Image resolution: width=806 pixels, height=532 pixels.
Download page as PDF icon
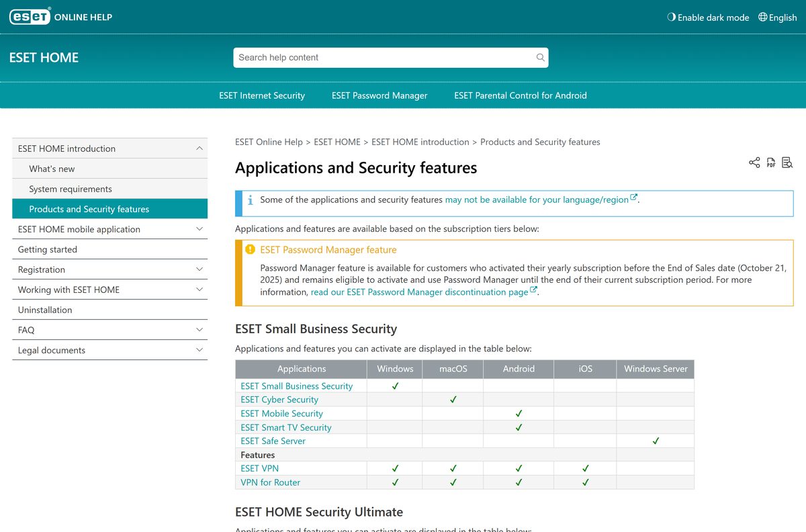pos(771,163)
